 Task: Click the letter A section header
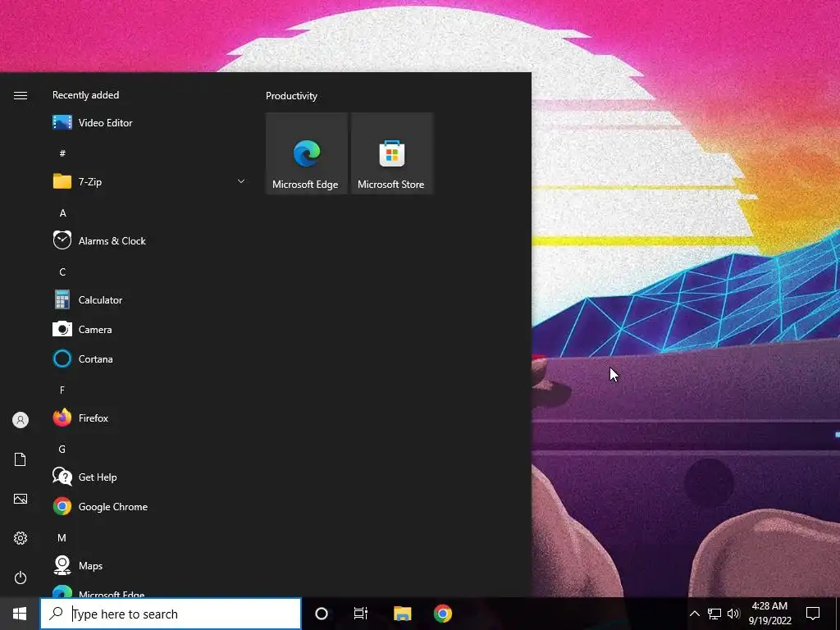click(x=62, y=213)
